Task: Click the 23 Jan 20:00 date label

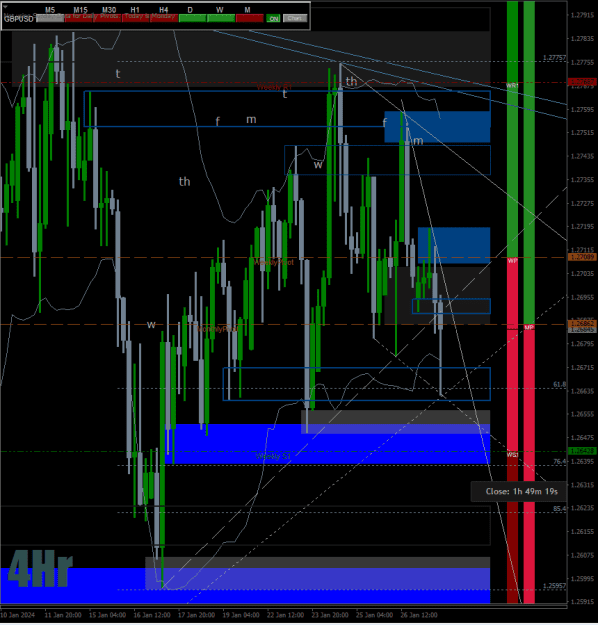Action: coord(330,615)
